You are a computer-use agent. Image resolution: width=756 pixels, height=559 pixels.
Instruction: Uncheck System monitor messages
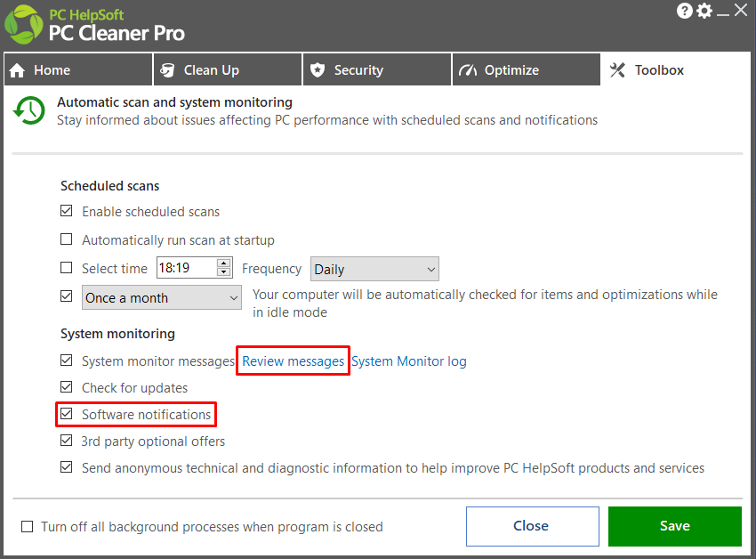[x=67, y=361]
